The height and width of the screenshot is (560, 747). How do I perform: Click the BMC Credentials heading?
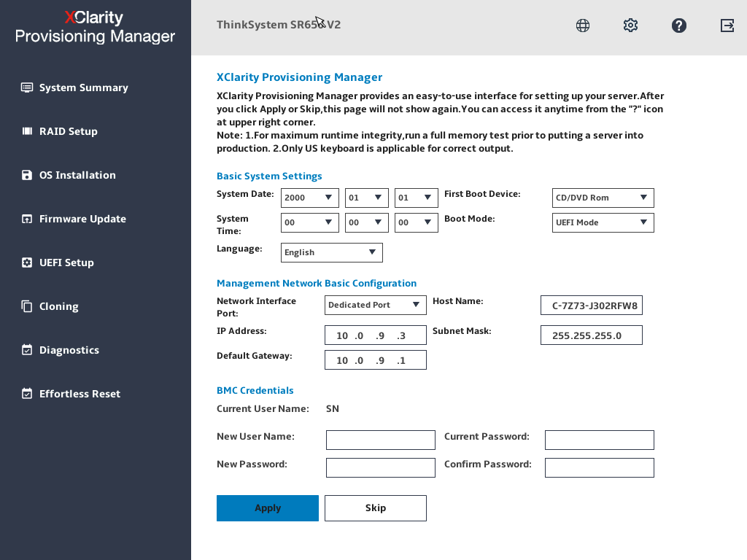(x=255, y=391)
